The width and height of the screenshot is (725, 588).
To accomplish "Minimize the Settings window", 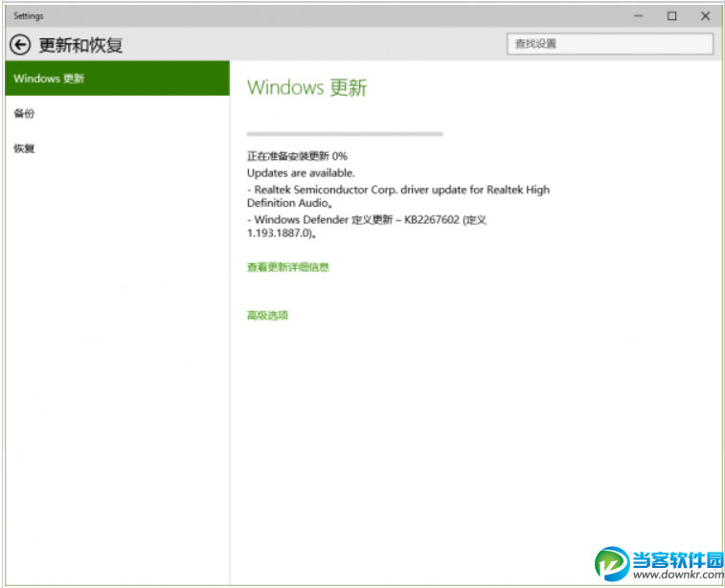I will point(639,15).
